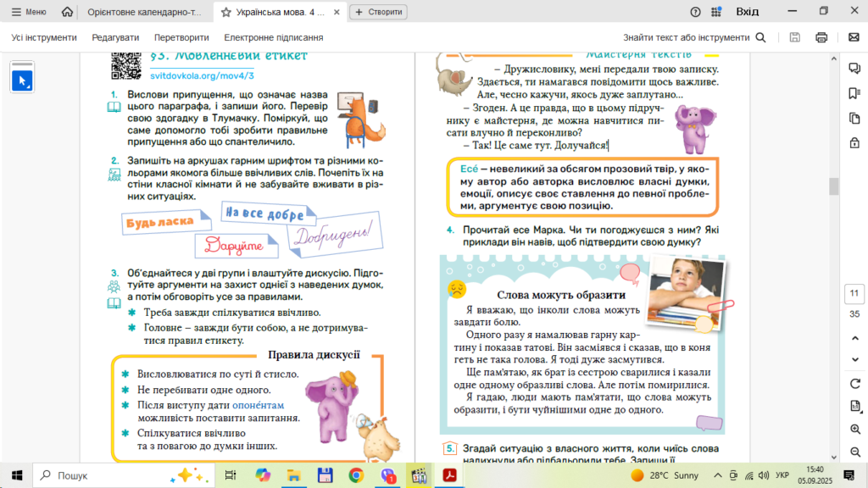Zoom in with the plus magnifier

[855, 430]
